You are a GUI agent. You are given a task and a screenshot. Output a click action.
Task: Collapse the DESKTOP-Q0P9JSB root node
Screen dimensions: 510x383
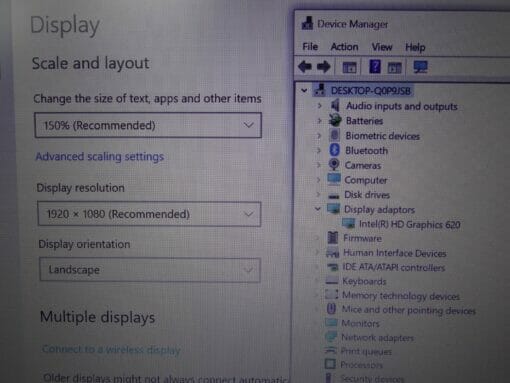pyautogui.click(x=304, y=90)
